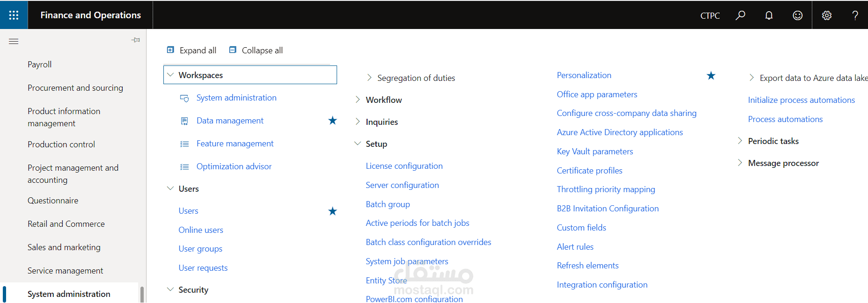Open Product information management module
Image resolution: width=868 pixels, height=303 pixels.
click(64, 117)
